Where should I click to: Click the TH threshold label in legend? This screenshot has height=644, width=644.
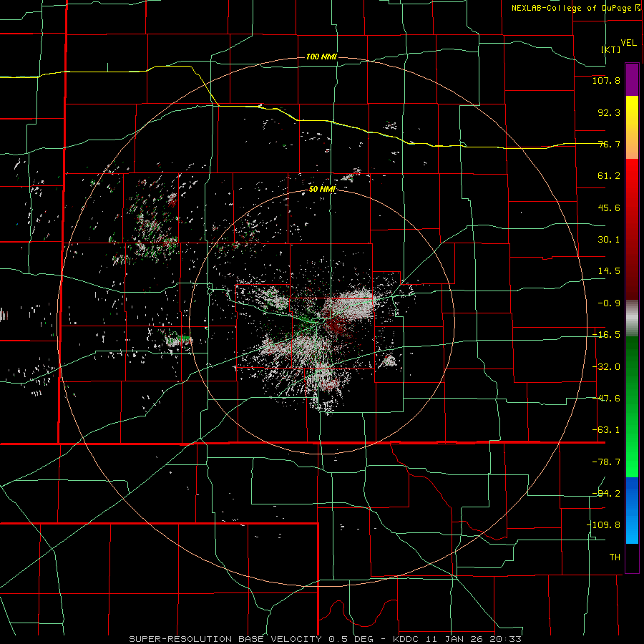point(615,557)
